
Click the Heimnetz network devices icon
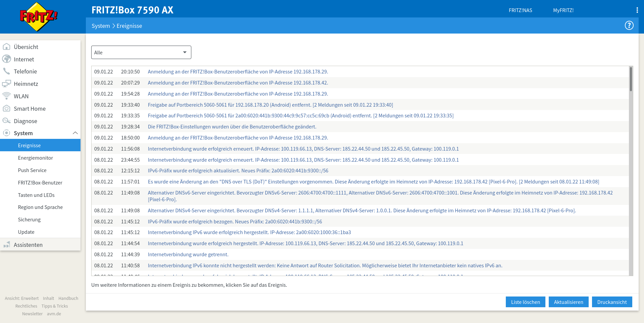[x=6, y=84]
